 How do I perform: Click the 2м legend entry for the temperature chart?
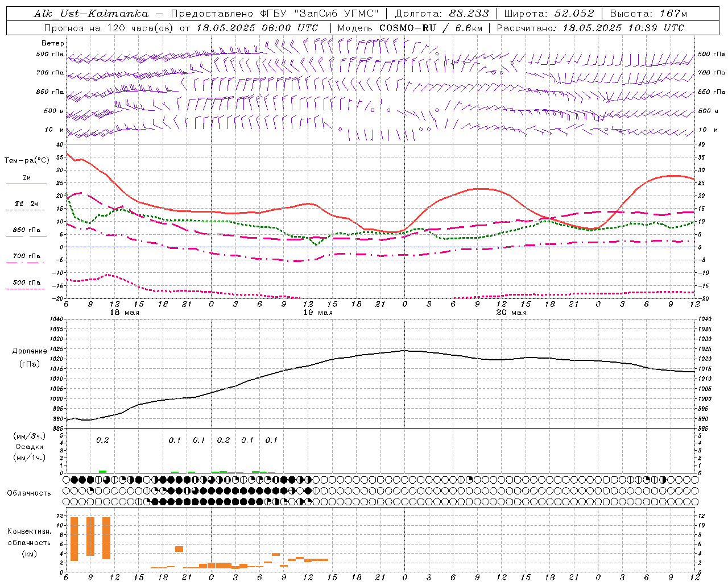pyautogui.click(x=27, y=178)
